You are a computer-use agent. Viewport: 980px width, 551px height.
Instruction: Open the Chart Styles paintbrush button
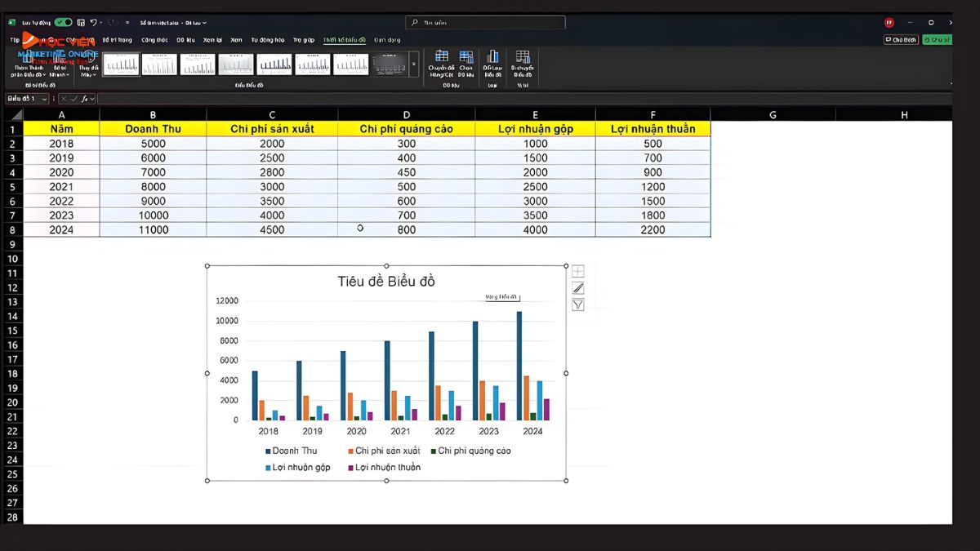pos(577,288)
